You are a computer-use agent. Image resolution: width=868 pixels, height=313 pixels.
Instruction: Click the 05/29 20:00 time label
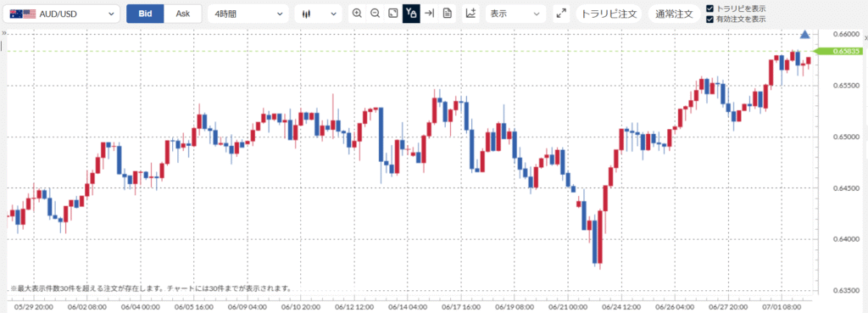tap(33, 306)
